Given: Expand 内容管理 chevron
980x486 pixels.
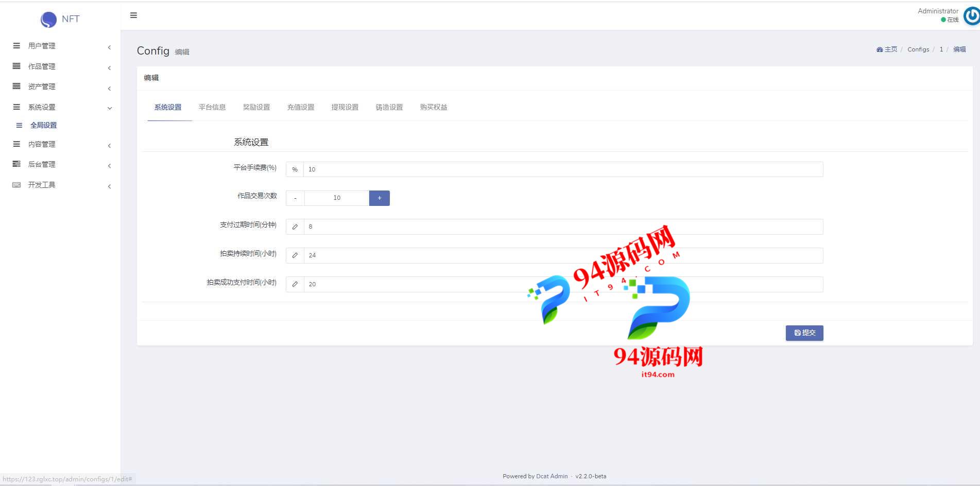Looking at the screenshot, I should tap(109, 146).
